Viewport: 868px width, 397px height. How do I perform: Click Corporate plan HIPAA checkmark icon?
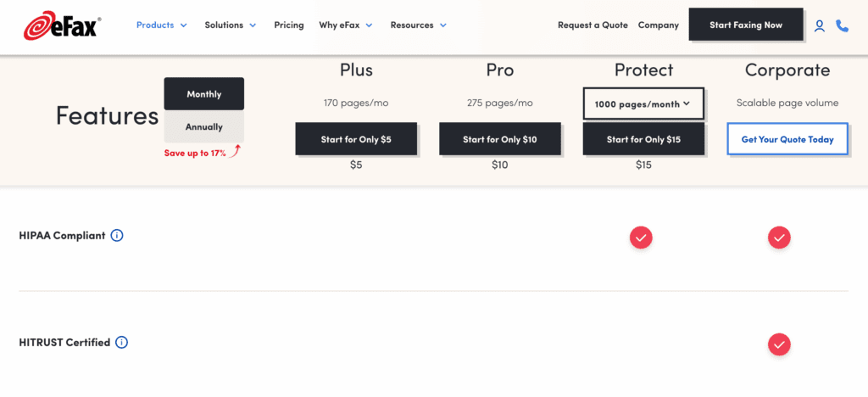pos(779,238)
